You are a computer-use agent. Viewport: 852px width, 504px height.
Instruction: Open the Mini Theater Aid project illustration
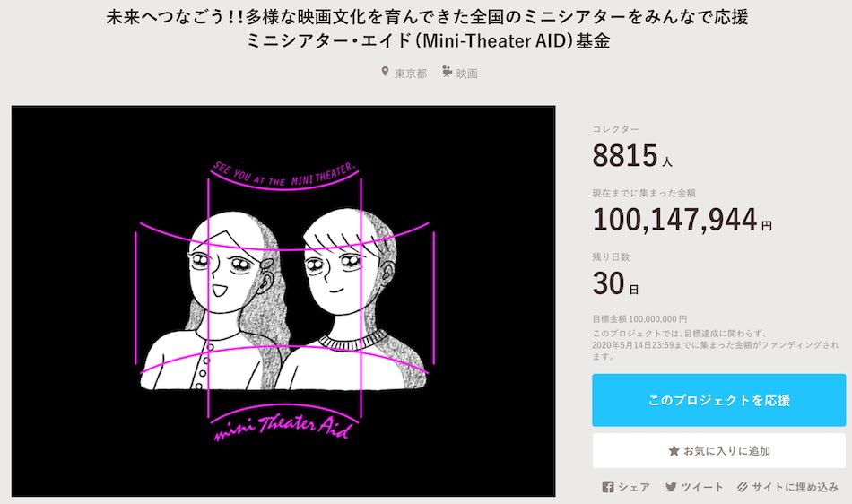[283, 301]
